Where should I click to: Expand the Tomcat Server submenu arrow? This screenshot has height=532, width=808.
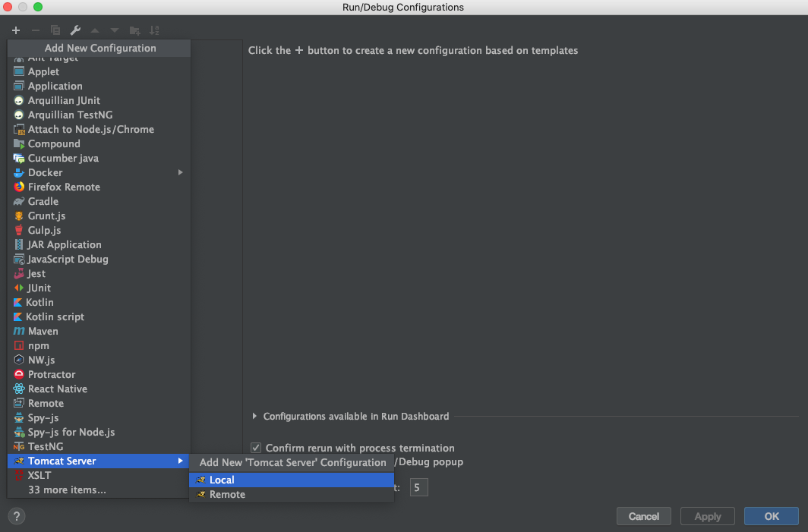(181, 461)
